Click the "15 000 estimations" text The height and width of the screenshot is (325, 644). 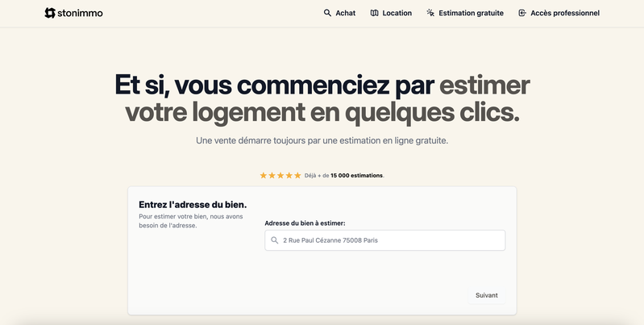pyautogui.click(x=356, y=176)
